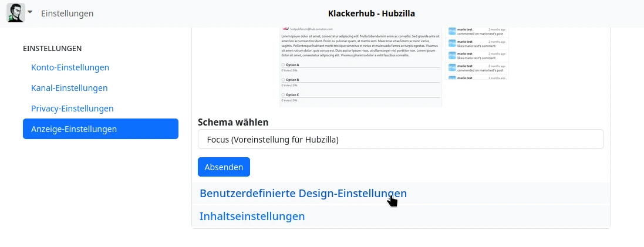
Task: Click avatar beside "likes mario test's comment"
Action: 452,55
